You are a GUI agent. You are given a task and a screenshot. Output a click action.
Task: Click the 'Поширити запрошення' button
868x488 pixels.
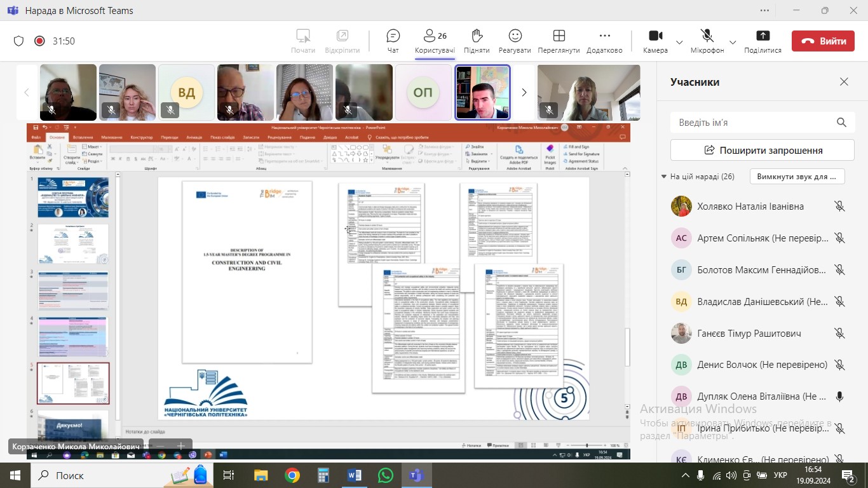[x=762, y=151]
